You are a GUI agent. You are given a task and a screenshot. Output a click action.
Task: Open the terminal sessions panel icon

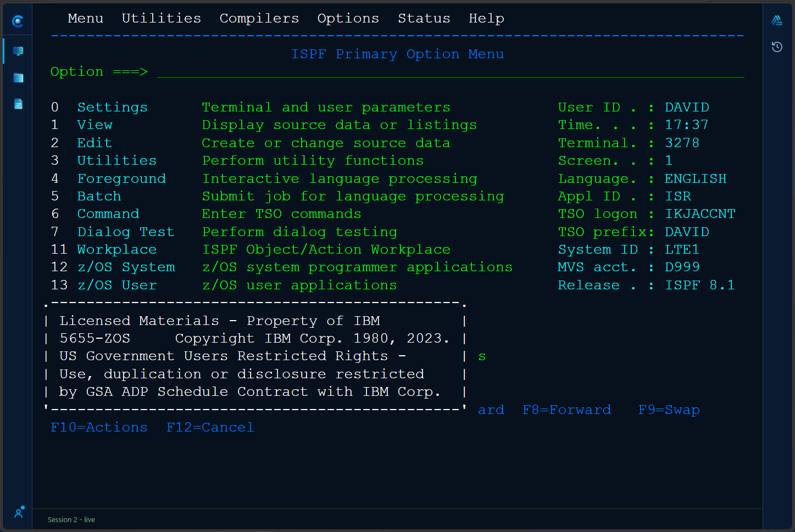[18, 51]
